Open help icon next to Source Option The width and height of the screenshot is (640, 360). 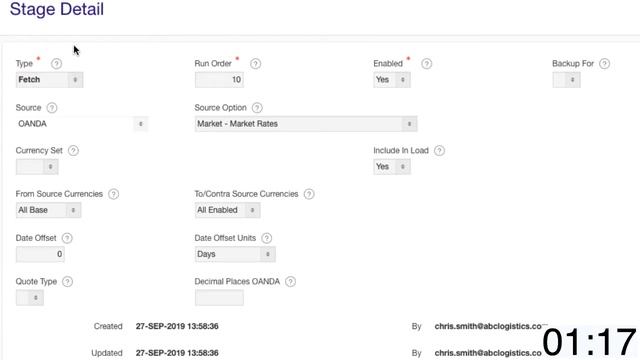[257, 108]
